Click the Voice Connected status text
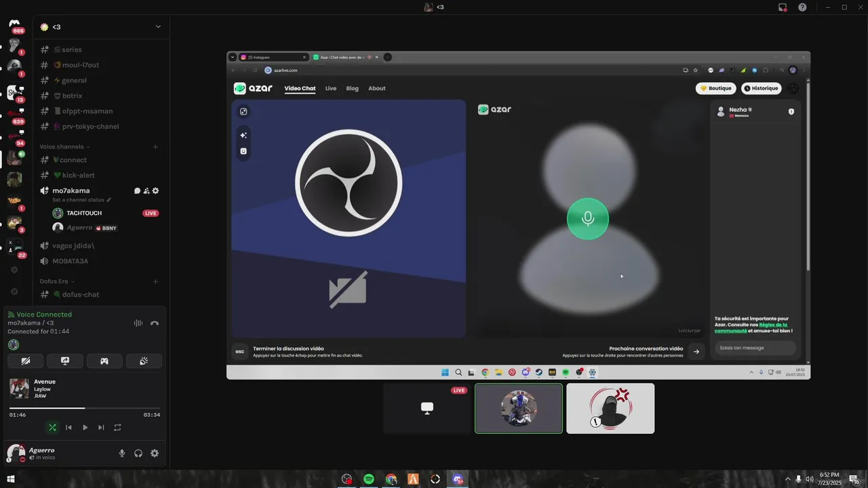868x488 pixels. coord(44,314)
